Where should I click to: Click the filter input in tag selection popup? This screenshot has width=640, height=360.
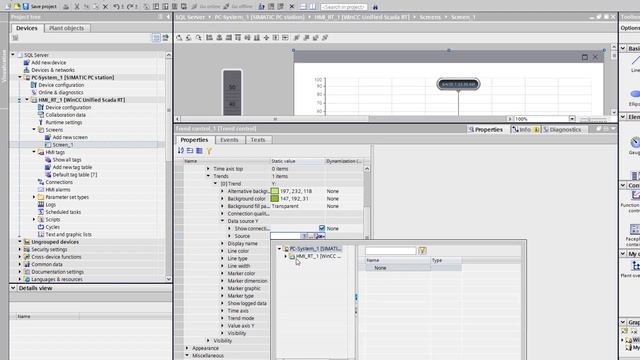(x=391, y=251)
